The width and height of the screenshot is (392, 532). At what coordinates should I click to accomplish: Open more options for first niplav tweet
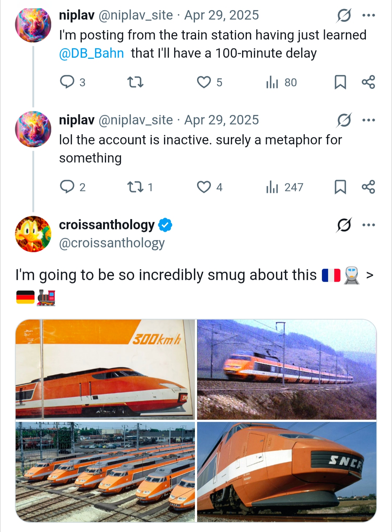pos(369,15)
